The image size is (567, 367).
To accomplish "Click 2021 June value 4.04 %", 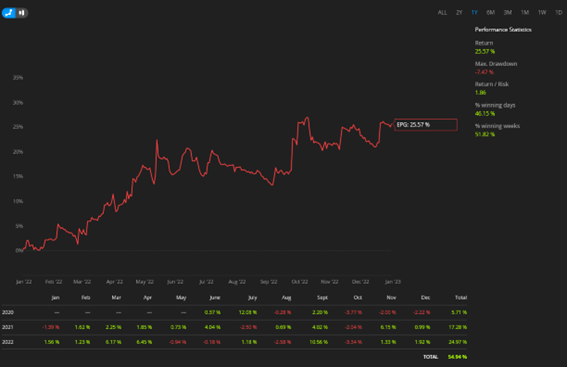I will click(213, 327).
